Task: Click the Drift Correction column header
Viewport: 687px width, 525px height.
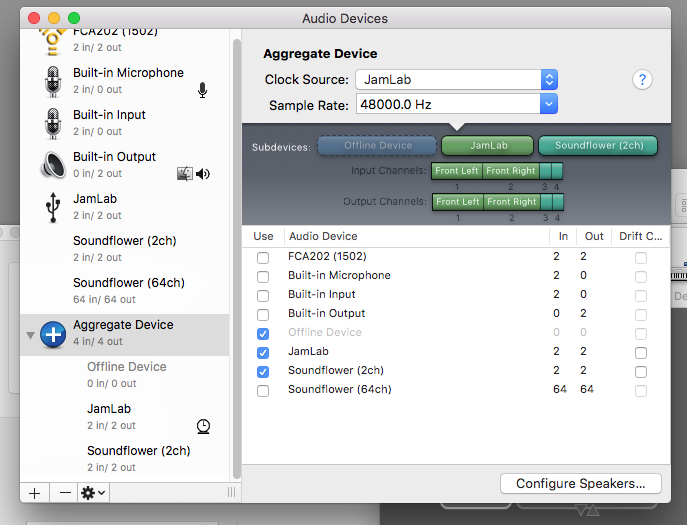Action: click(641, 236)
